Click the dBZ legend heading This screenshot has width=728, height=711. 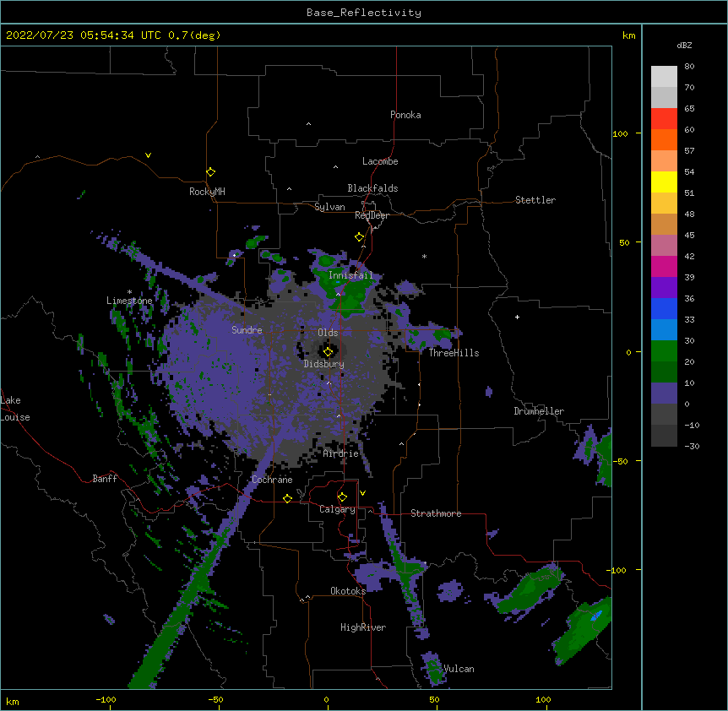[684, 46]
